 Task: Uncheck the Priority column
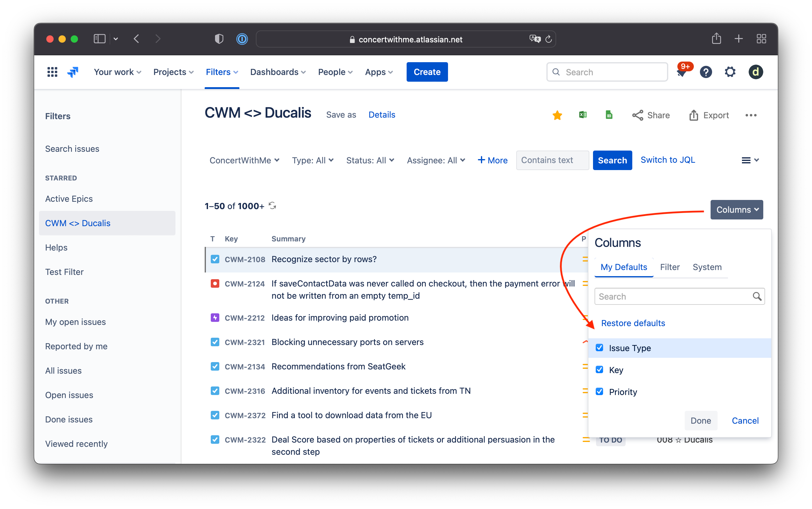(600, 391)
